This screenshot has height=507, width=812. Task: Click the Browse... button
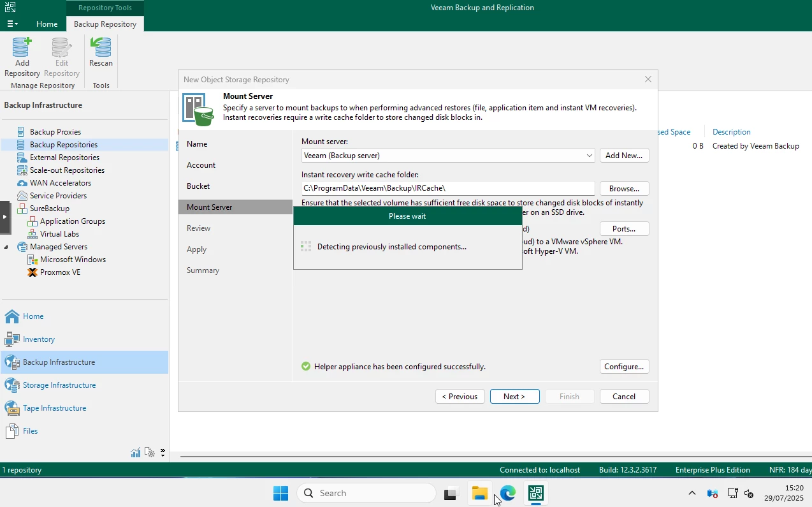[624, 189]
